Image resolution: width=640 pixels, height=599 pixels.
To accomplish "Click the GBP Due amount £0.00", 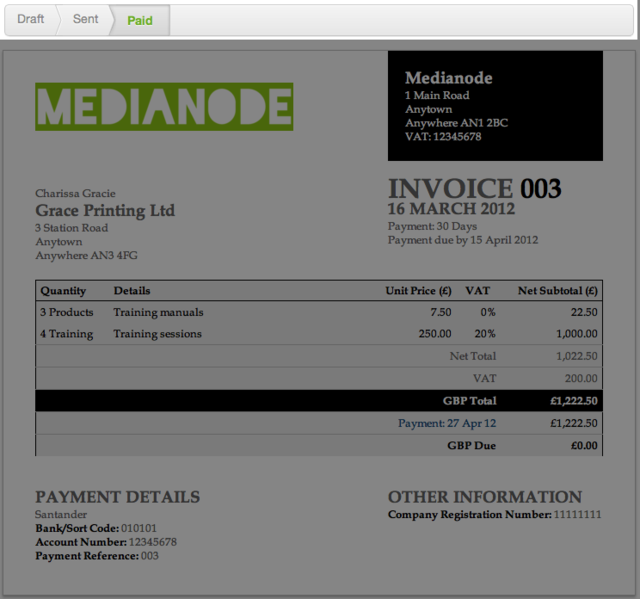I will tap(584, 445).
